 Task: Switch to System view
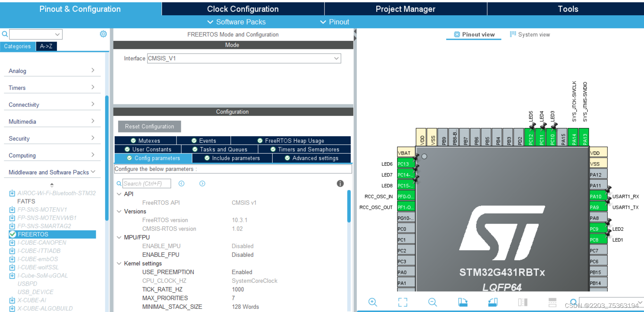pyautogui.click(x=530, y=34)
